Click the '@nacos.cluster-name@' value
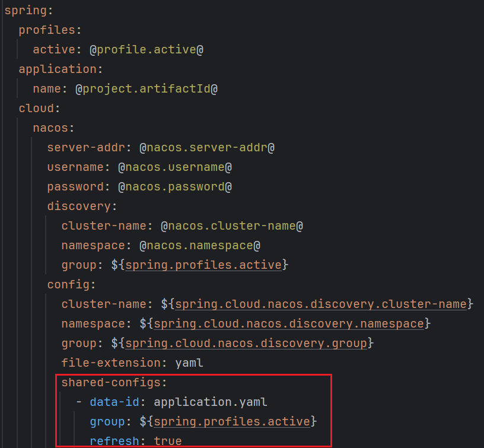 tap(232, 226)
